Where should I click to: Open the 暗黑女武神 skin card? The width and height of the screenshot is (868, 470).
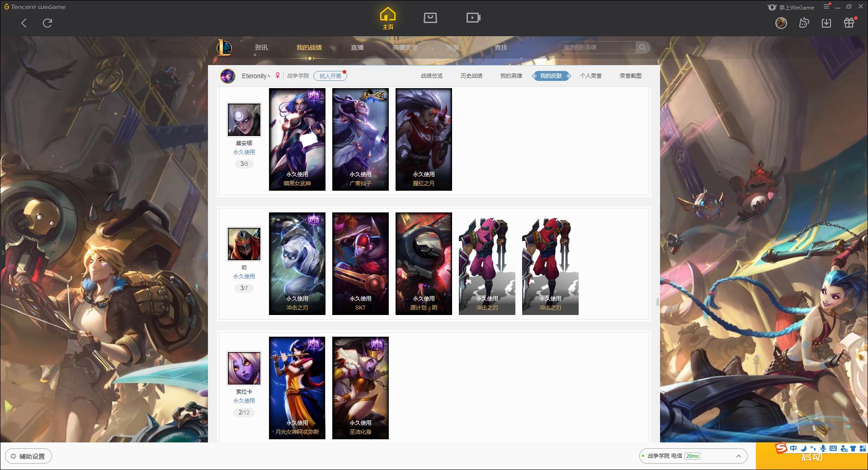coord(297,139)
